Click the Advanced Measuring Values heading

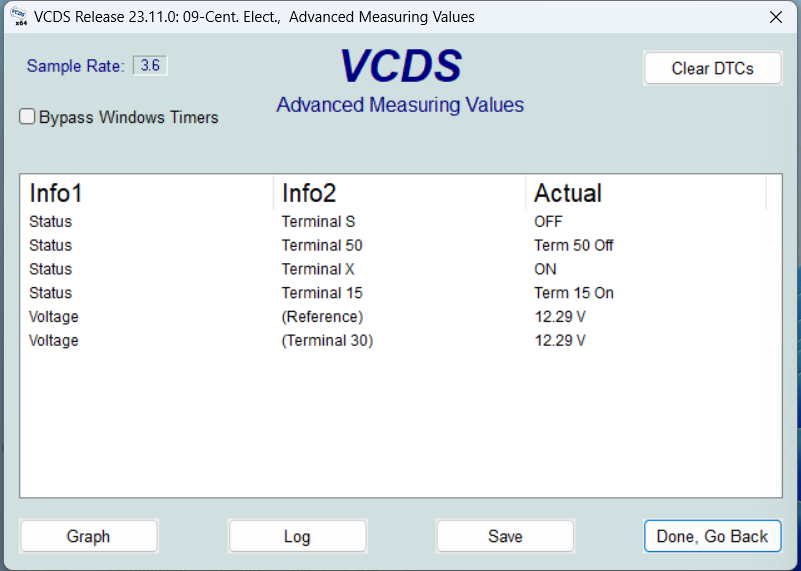tap(400, 105)
